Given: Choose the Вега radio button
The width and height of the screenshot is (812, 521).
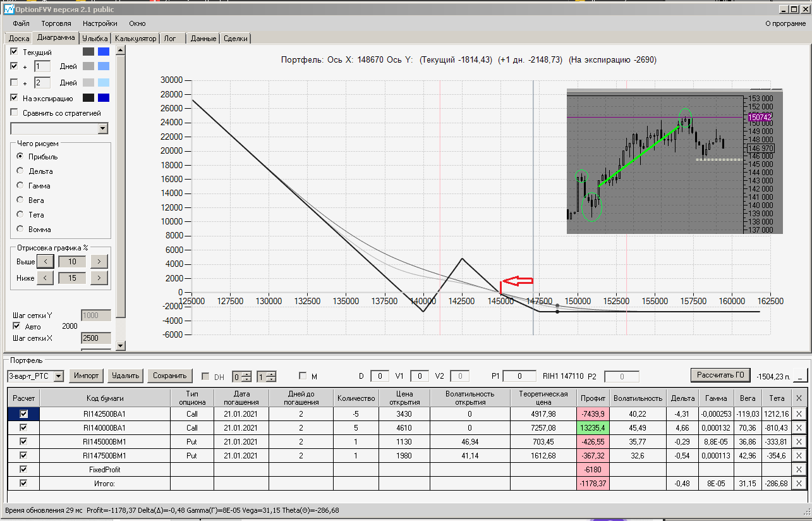Looking at the screenshot, I should 21,200.
